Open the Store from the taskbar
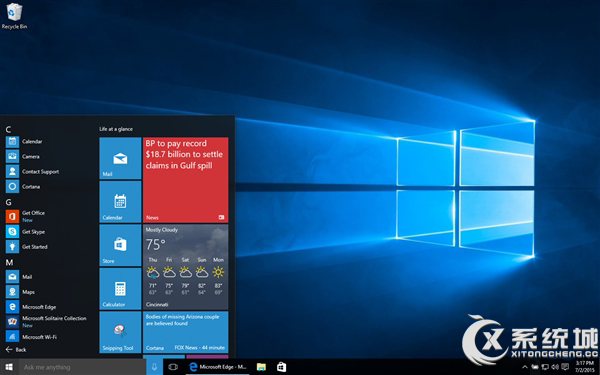This screenshot has width=600, height=375. (282, 367)
